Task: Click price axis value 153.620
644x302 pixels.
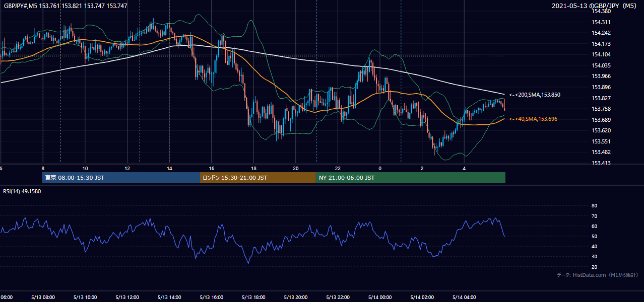Action: point(601,130)
